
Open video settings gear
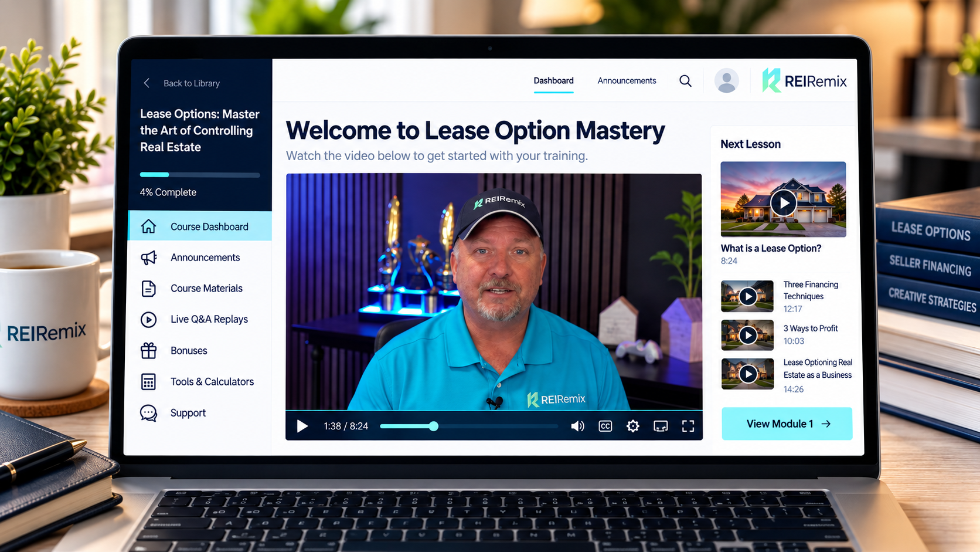(x=632, y=426)
